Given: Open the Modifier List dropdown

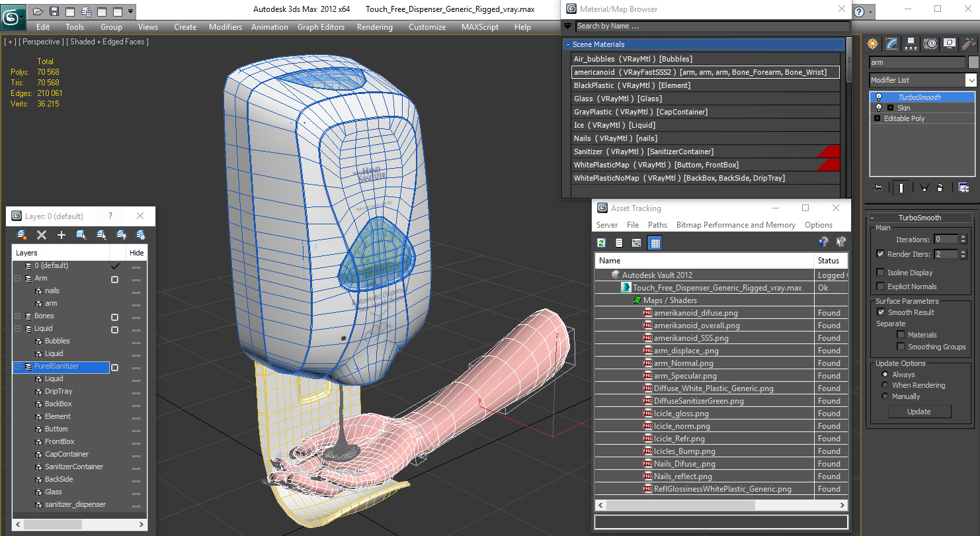Looking at the screenshot, I should click(971, 80).
